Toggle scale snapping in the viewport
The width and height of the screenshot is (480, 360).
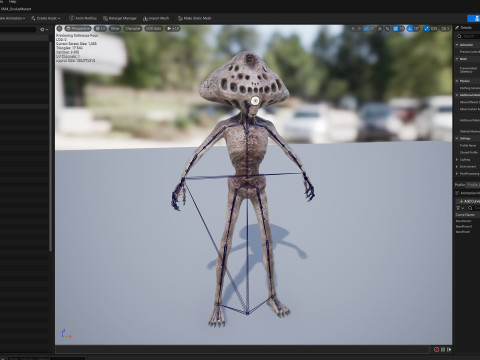click(427, 29)
